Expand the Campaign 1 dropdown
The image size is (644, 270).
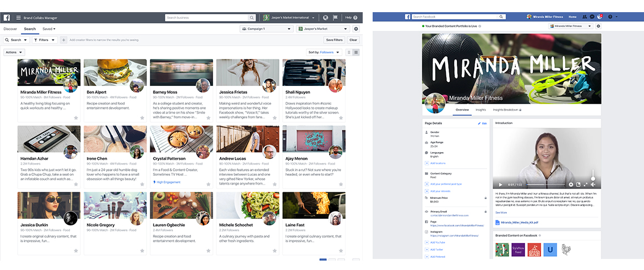tap(266, 29)
